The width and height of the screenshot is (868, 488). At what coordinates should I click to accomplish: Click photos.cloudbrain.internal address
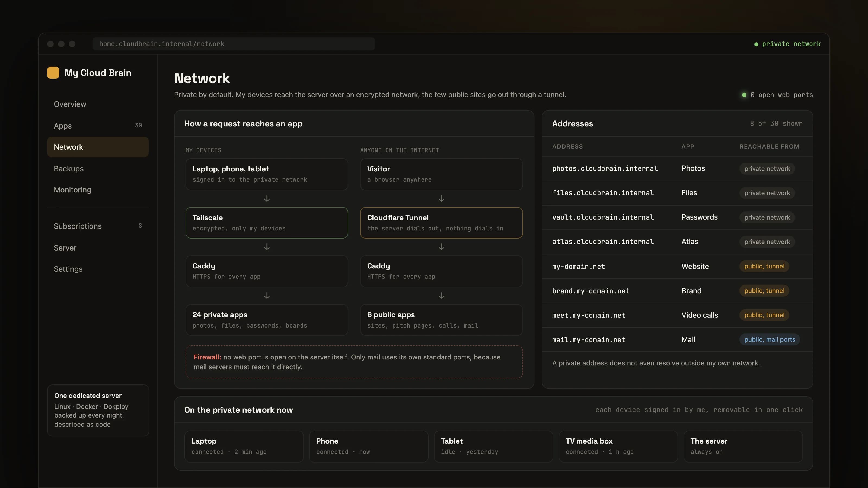tap(605, 168)
